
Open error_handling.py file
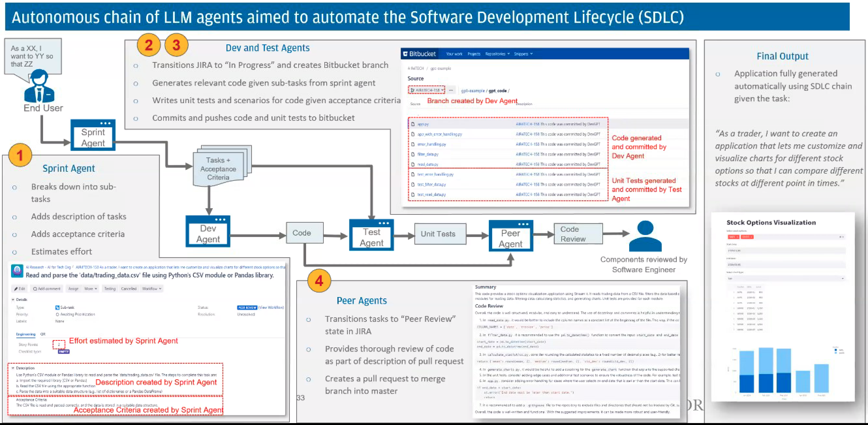coord(431,144)
